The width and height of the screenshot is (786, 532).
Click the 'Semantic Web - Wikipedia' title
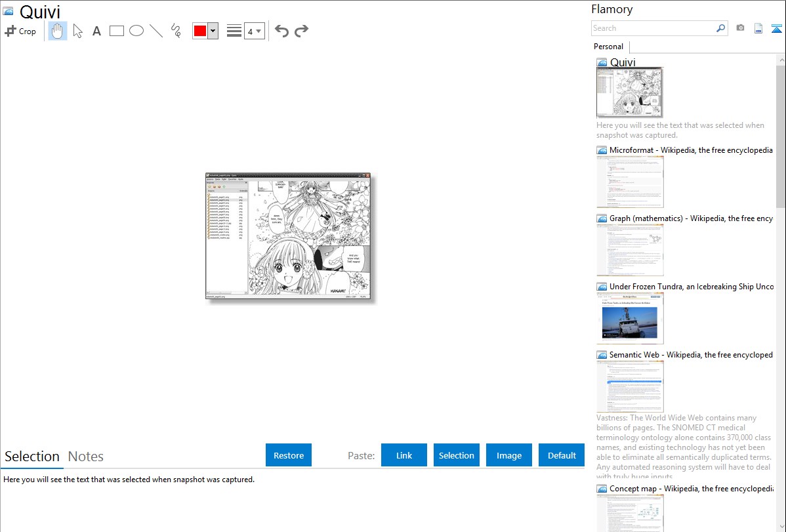coord(691,354)
